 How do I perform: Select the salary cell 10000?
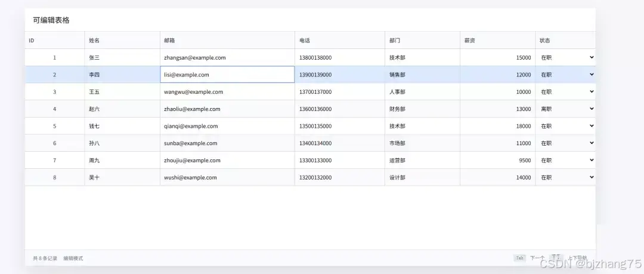point(497,92)
